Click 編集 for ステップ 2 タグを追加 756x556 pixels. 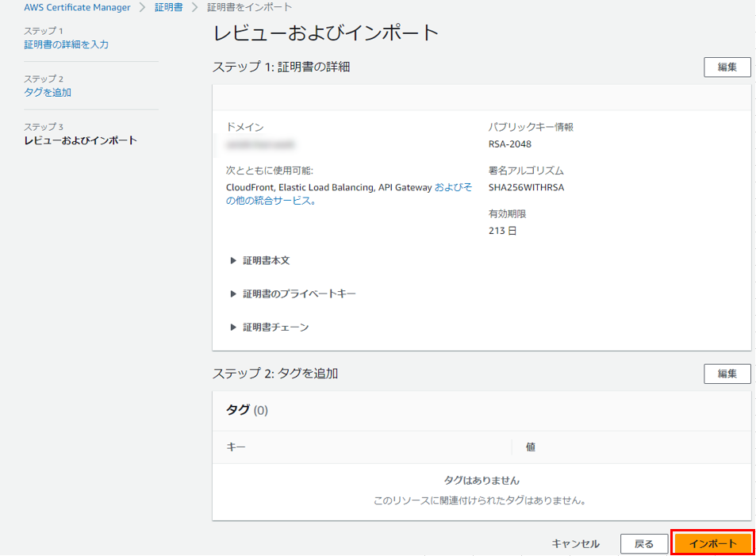point(727,374)
